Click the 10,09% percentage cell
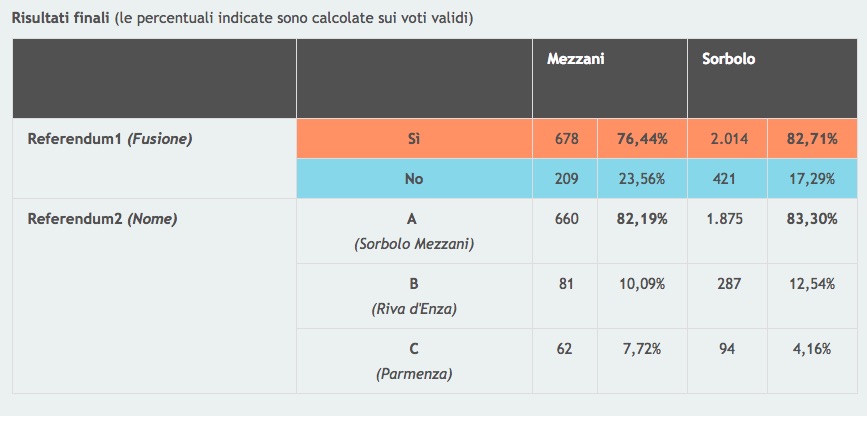The height and width of the screenshot is (429, 867). pyautogui.click(x=642, y=284)
